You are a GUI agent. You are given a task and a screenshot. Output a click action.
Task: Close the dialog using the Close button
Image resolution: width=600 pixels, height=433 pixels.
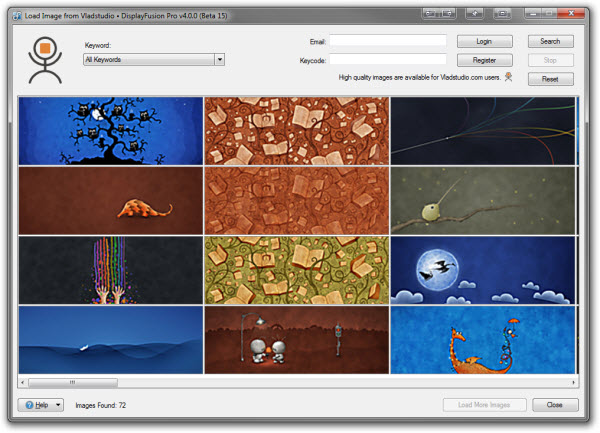click(555, 405)
